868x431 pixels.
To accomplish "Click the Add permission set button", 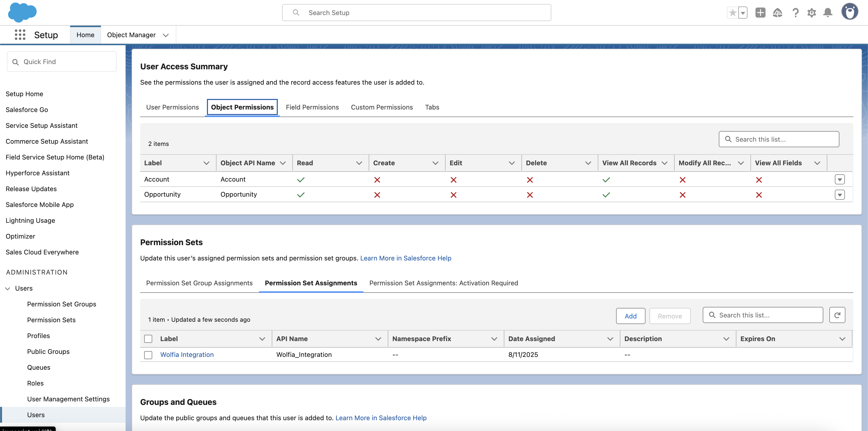I will click(x=630, y=316).
